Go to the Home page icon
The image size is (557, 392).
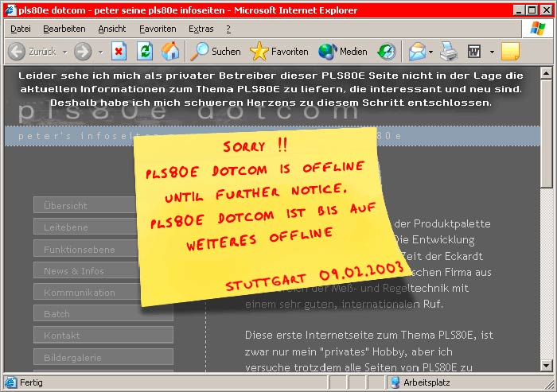(x=170, y=52)
